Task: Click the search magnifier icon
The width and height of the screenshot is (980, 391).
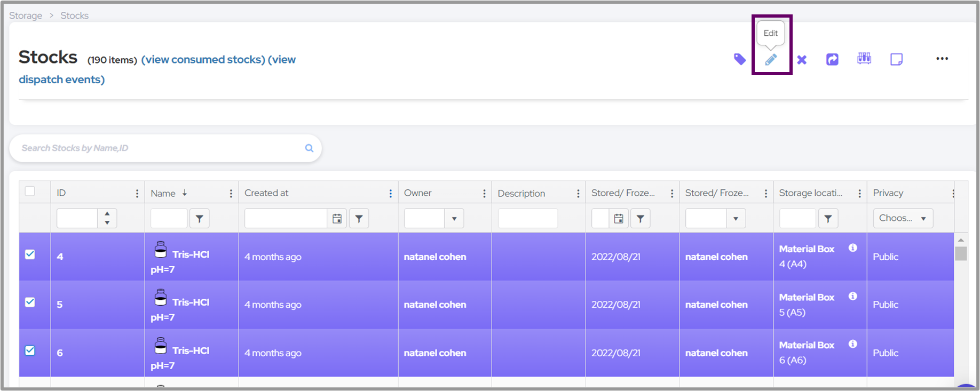Action: (x=309, y=148)
